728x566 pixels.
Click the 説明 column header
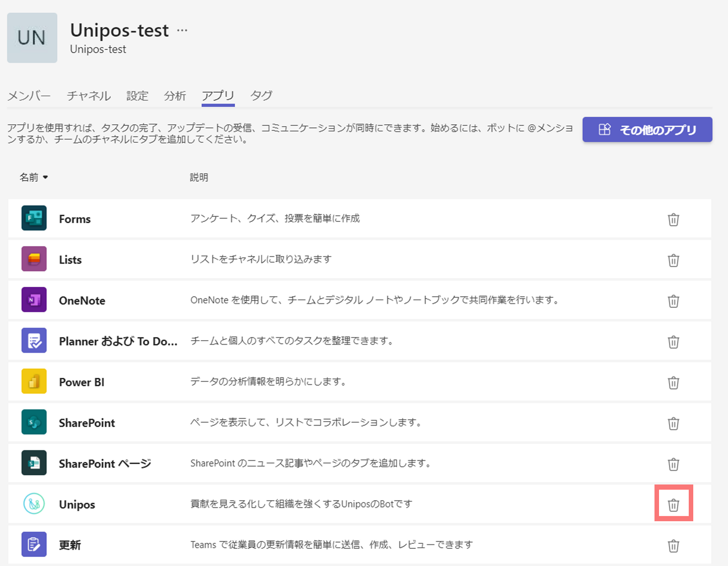coord(199,177)
